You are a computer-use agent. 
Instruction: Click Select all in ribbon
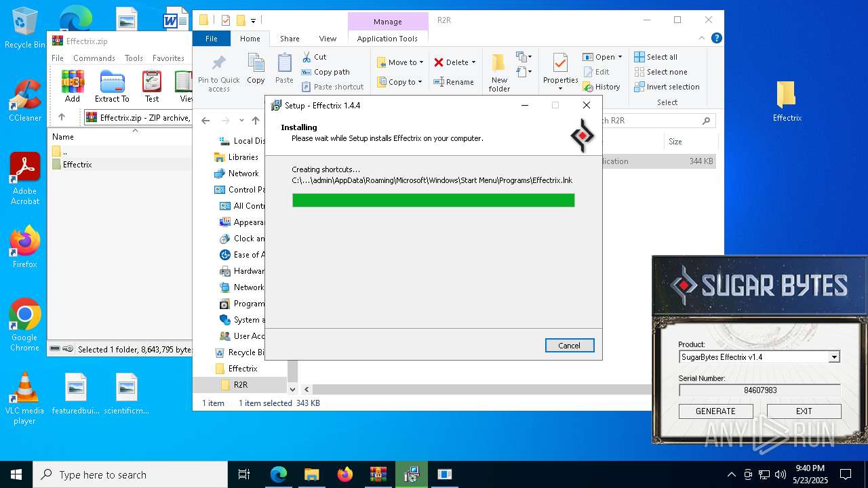tap(656, 57)
